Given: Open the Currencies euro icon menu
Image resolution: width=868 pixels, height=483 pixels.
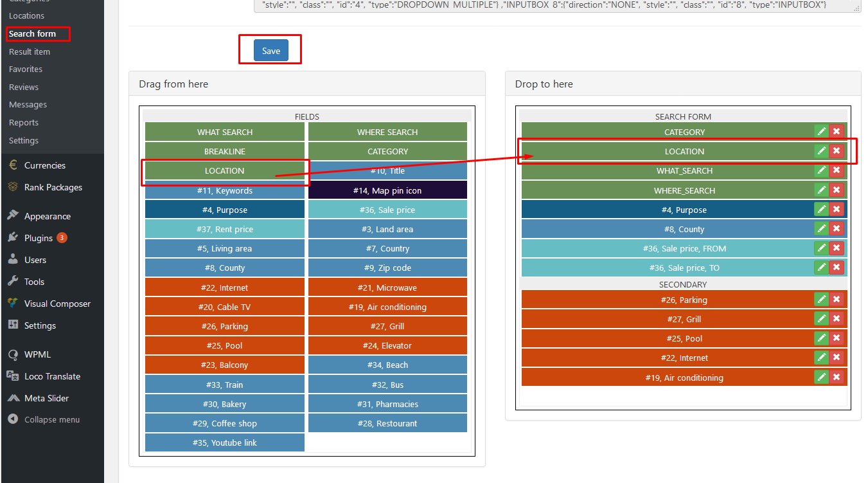Looking at the screenshot, I should tap(13, 165).
